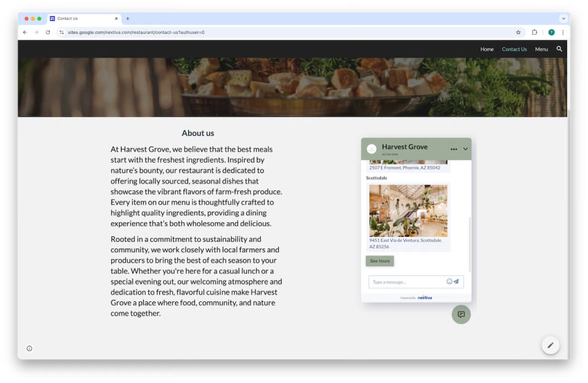588x383 pixels.
Task: Reload the Contact Us page
Action: pyautogui.click(x=48, y=33)
